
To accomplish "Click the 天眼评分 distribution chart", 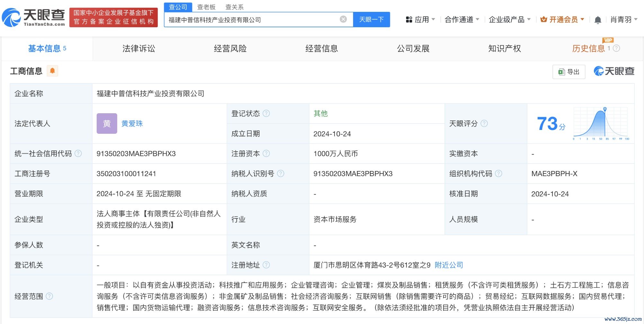I will click(601, 124).
